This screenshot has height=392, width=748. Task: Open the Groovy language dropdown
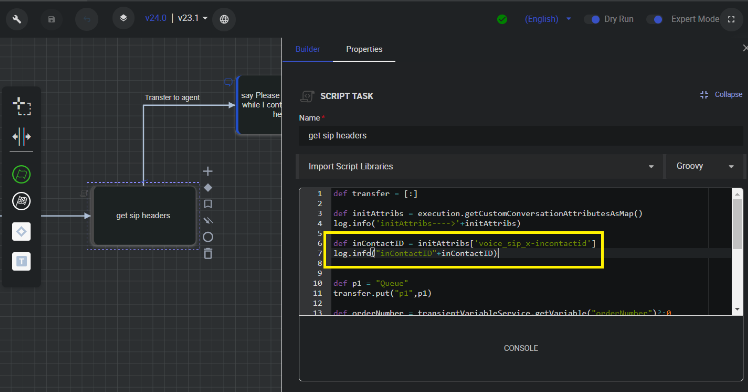[x=705, y=166]
